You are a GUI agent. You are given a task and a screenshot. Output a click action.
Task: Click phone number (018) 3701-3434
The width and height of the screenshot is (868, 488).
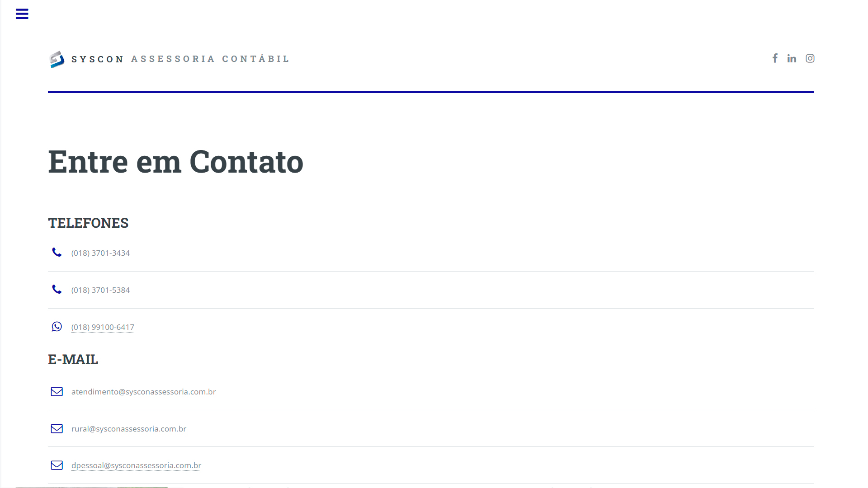point(100,253)
